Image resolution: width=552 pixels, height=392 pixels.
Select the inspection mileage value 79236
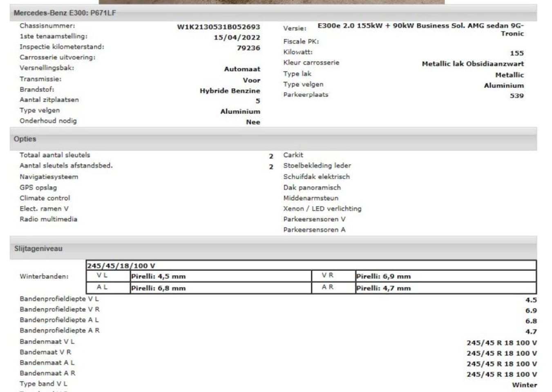(248, 48)
